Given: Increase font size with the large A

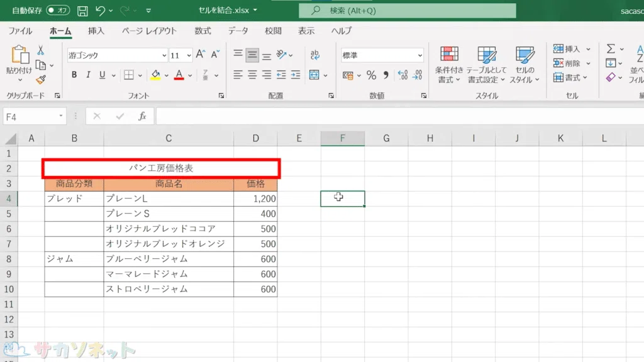Looking at the screenshot, I should [200, 55].
